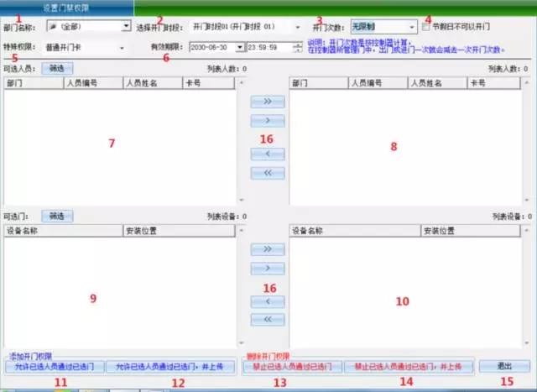Click the top 'move all left' (<<) personnel button

point(268,173)
